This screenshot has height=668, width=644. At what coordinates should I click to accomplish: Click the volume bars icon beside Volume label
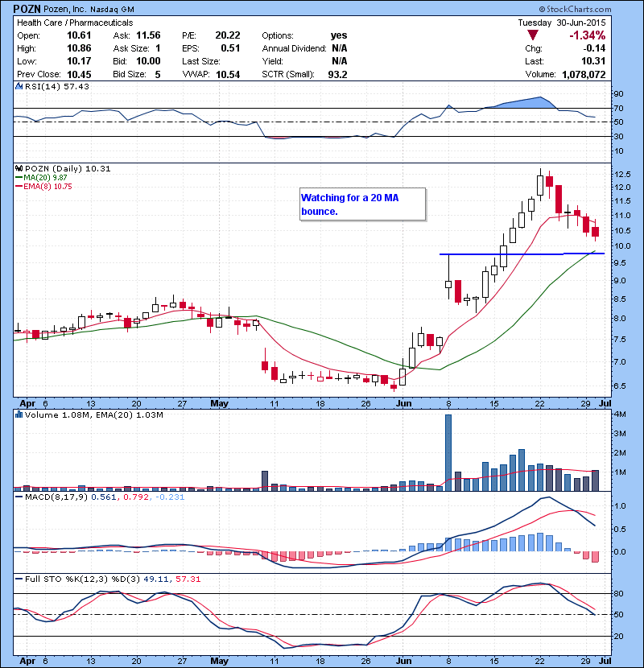[x=19, y=414]
